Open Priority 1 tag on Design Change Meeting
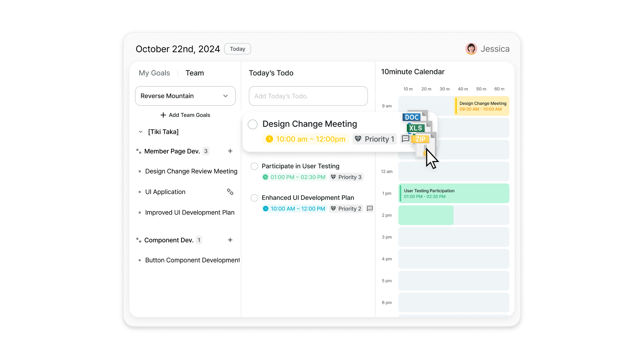The image size is (644, 362). point(374,139)
